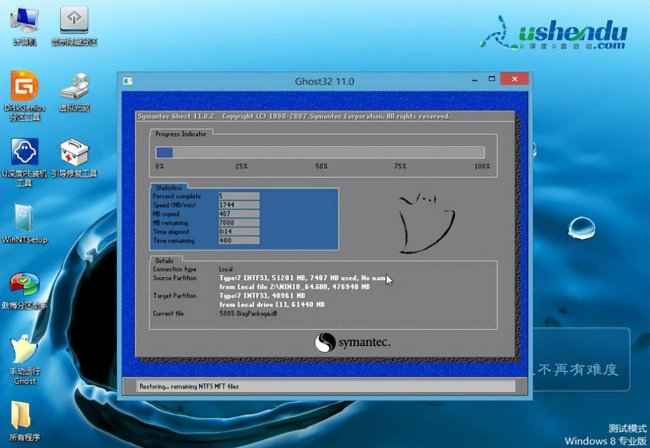Viewport: 650px width, 448px height.
Task: Click the Symantec logo in Ghost window
Action: coord(352,342)
